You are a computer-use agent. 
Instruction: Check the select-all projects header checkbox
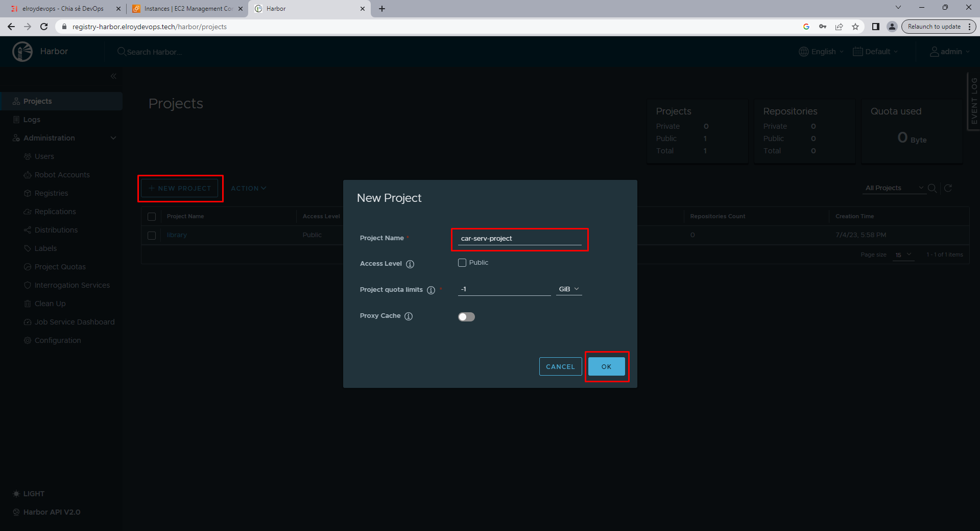[x=152, y=217]
